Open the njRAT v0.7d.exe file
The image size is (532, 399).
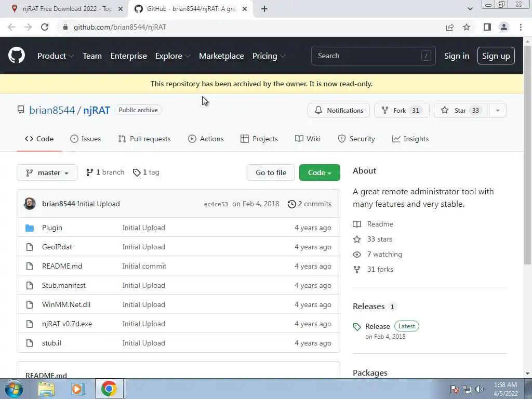coord(67,324)
